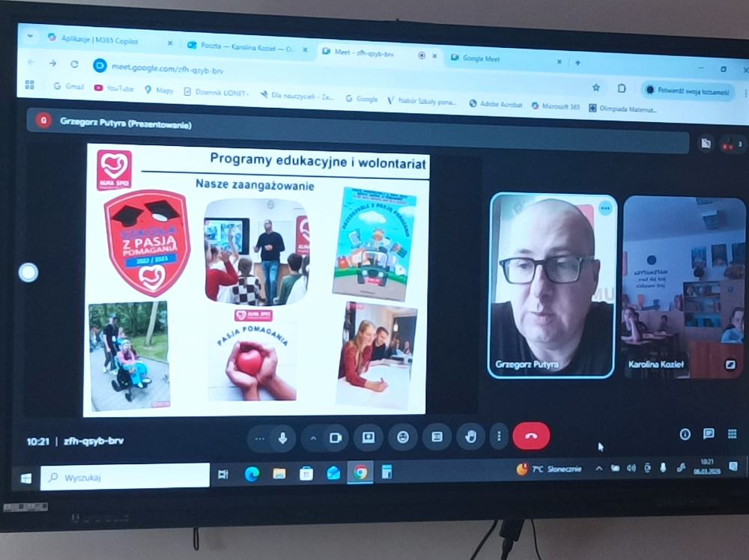Expand video settings chevron beside camera
Screen dimensions: 749x560
pyautogui.click(x=313, y=438)
